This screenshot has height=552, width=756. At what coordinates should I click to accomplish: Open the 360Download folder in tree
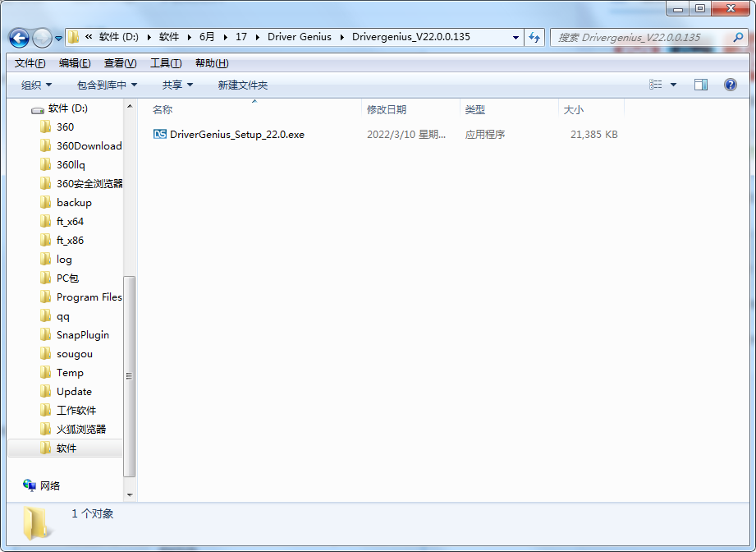(x=89, y=145)
